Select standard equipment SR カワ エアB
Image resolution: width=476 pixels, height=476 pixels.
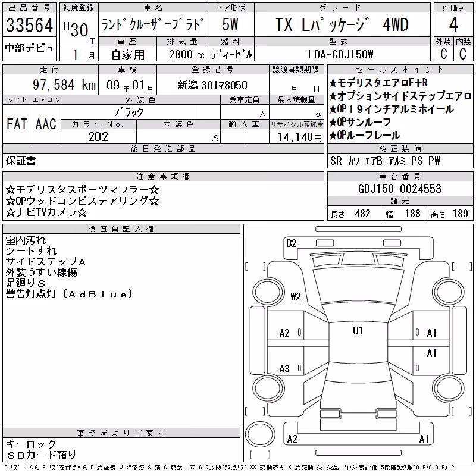[x=356, y=161]
